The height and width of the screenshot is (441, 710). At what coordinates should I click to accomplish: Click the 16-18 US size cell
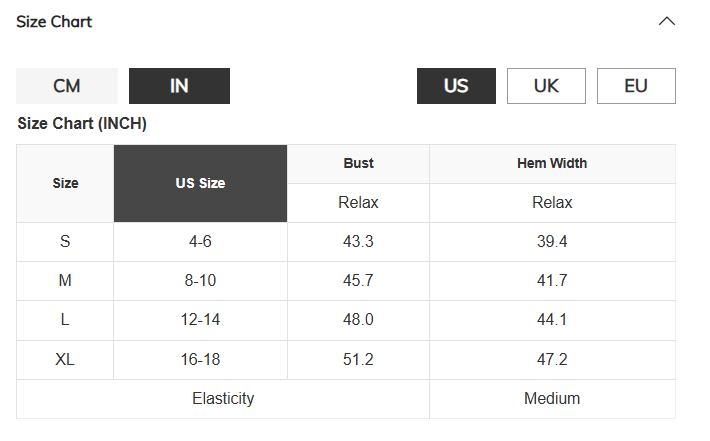coord(200,360)
